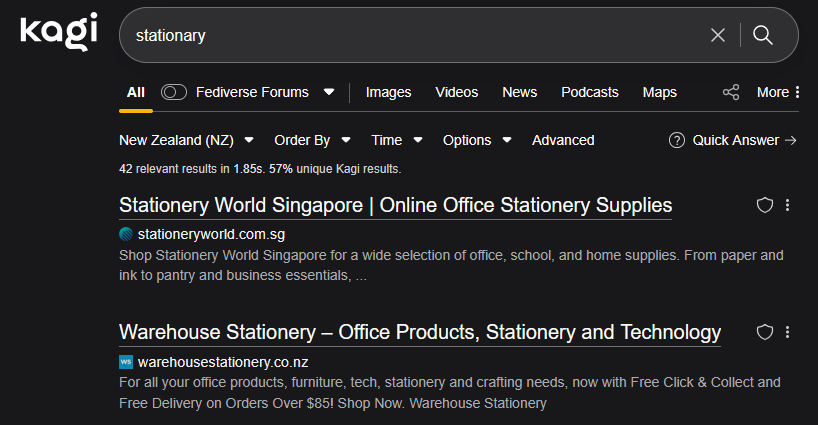Open the New Zealand (NZ) region dropdown
This screenshot has width=818, height=425.
pos(186,140)
